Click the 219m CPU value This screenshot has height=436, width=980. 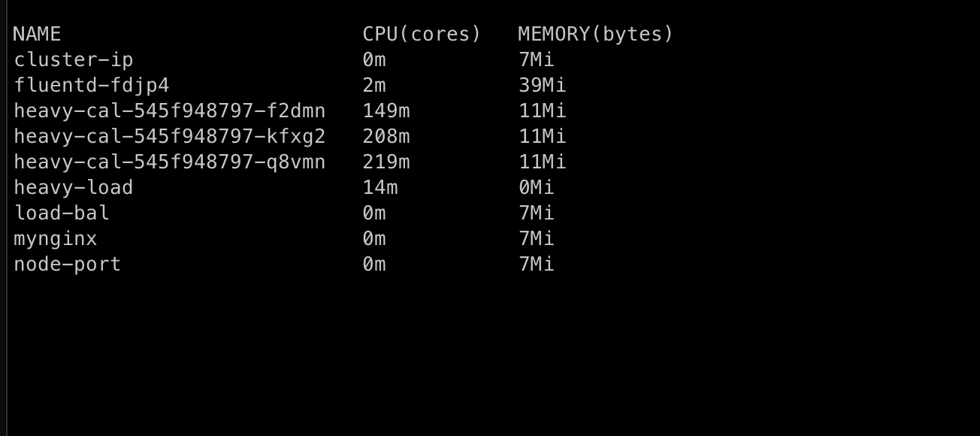[x=386, y=162]
